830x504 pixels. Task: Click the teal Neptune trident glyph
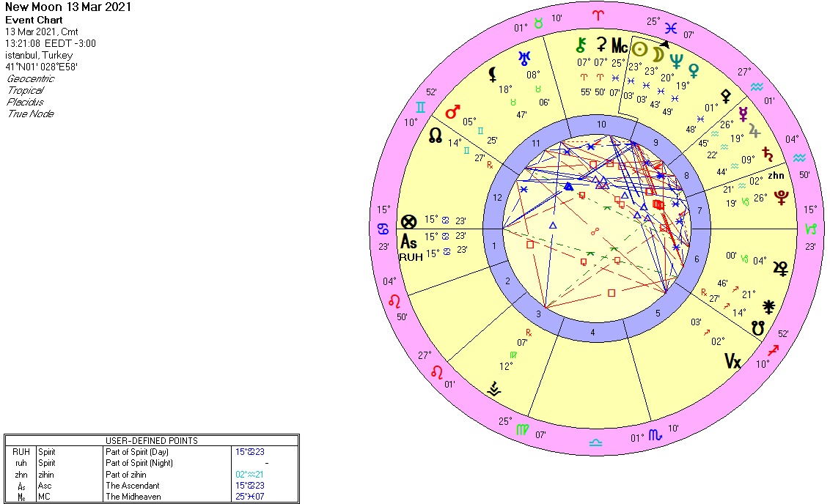coord(675,62)
